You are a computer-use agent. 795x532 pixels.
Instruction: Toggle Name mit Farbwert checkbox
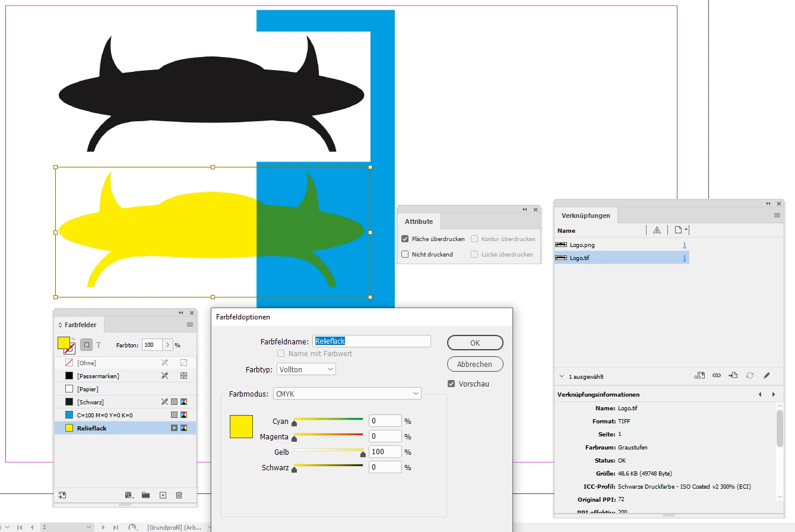point(281,353)
